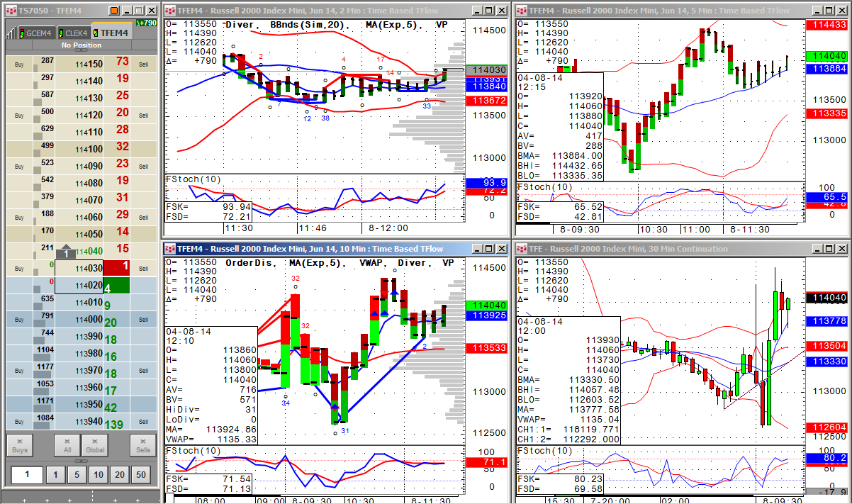The image size is (852, 504).
Task: Set order quantity to 50
Action: [142, 475]
